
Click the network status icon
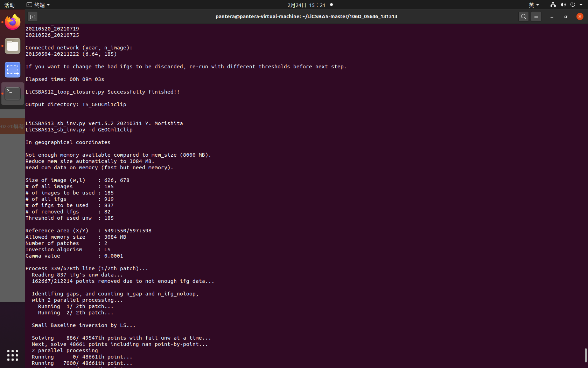coord(552,5)
